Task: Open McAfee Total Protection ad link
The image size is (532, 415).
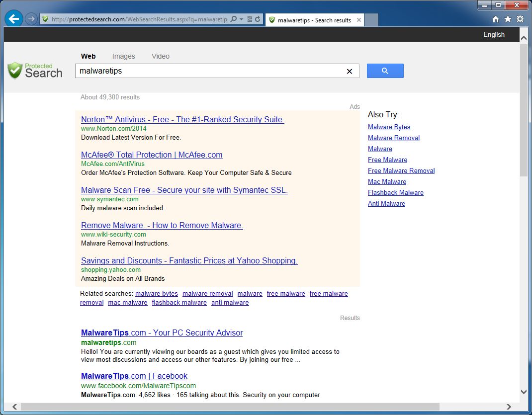Action: click(x=152, y=155)
